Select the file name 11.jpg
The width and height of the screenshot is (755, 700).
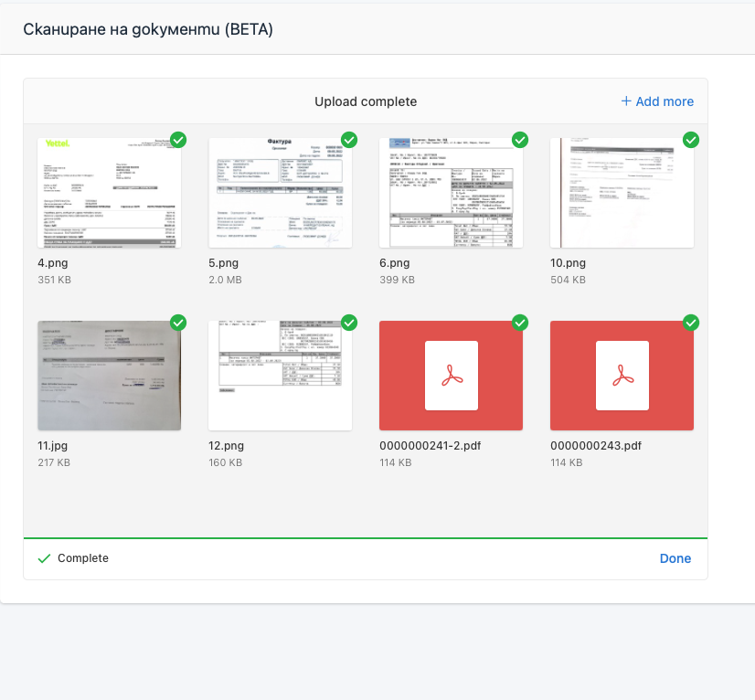52,446
